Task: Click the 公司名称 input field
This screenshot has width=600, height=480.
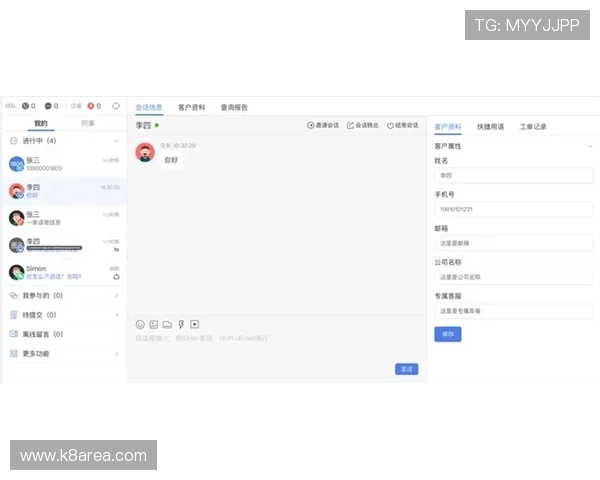Action: 514,277
